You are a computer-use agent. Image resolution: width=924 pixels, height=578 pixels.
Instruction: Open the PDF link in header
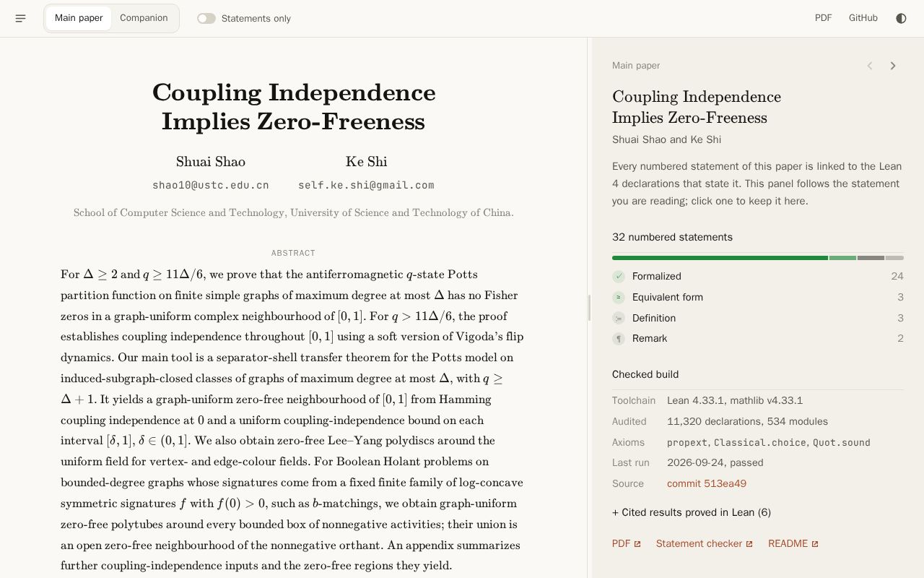tap(824, 18)
